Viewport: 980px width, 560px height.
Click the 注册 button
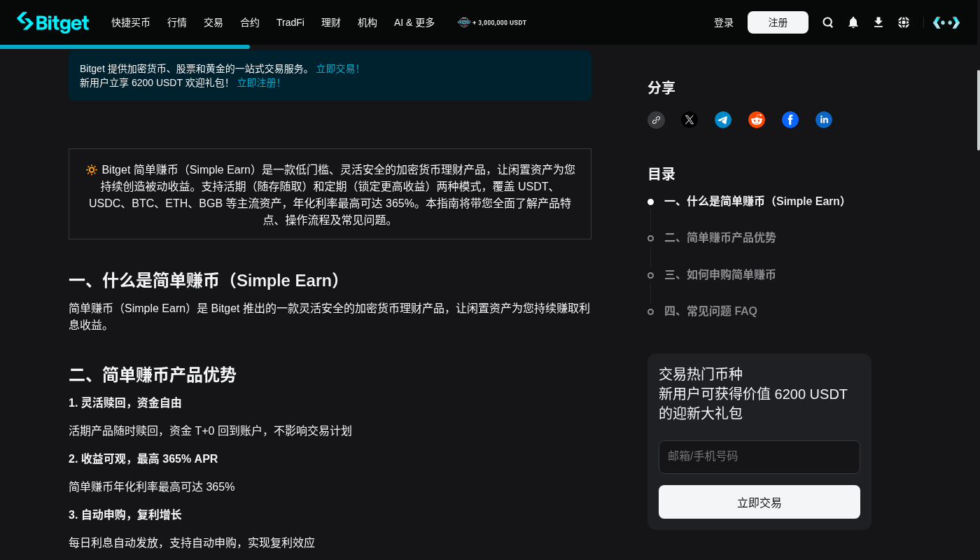pyautogui.click(x=778, y=22)
